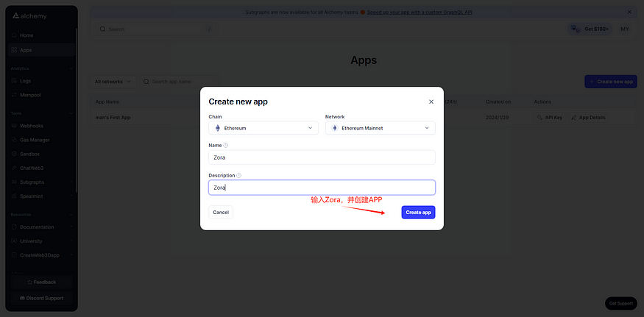Click the Created on column header
The image size is (644, 317).
(498, 101)
